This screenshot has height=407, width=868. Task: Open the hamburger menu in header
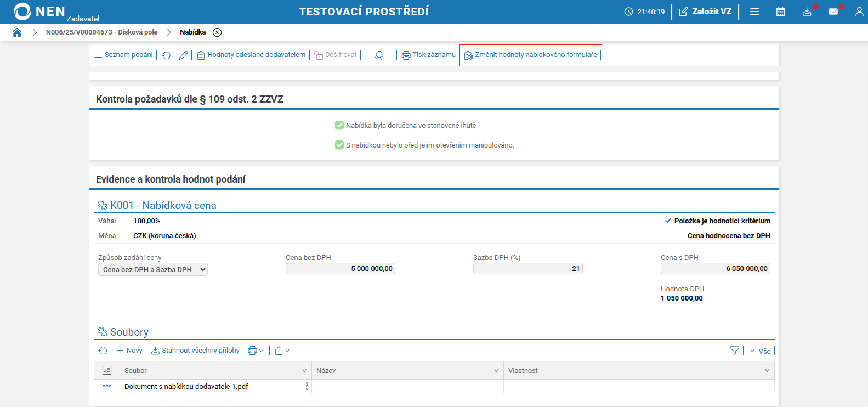point(754,12)
